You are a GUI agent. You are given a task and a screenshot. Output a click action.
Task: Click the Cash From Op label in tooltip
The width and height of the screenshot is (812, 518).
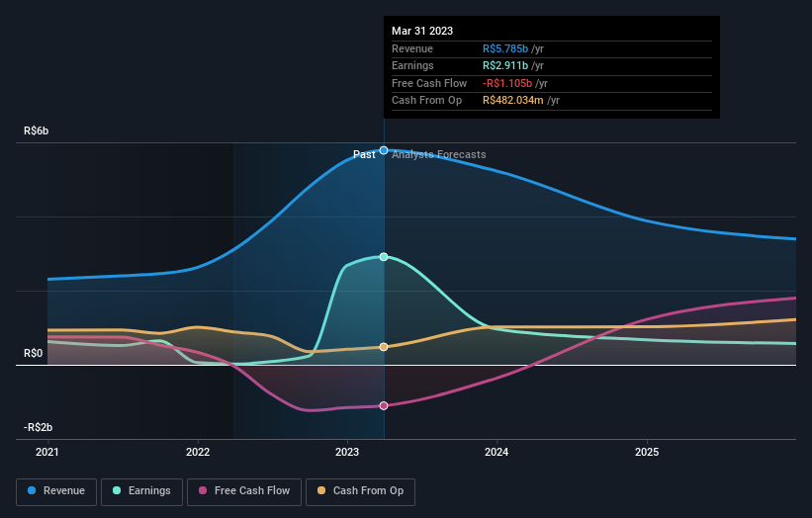pos(426,101)
